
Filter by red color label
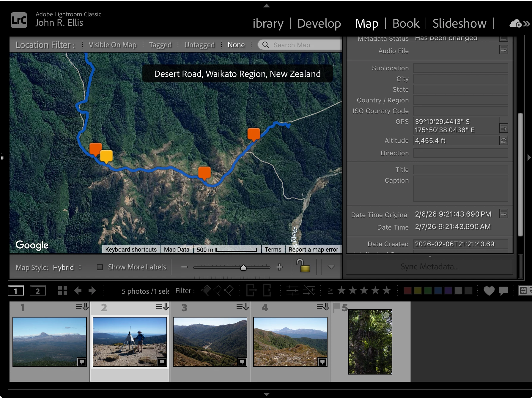(x=408, y=290)
